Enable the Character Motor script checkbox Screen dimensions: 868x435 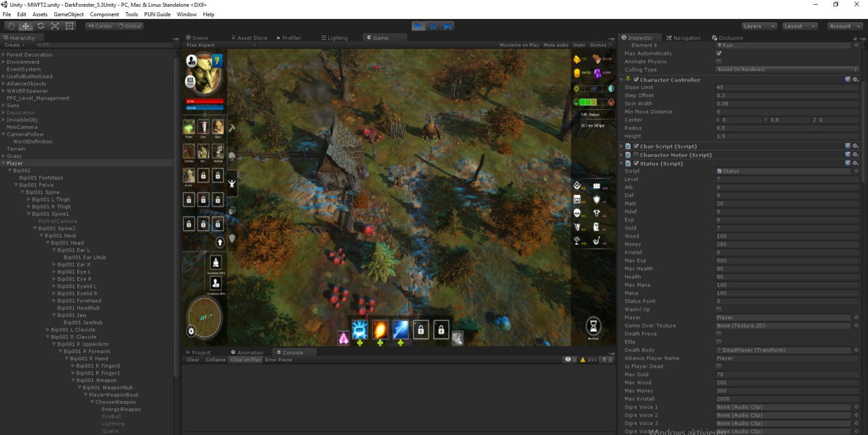pyautogui.click(x=636, y=155)
